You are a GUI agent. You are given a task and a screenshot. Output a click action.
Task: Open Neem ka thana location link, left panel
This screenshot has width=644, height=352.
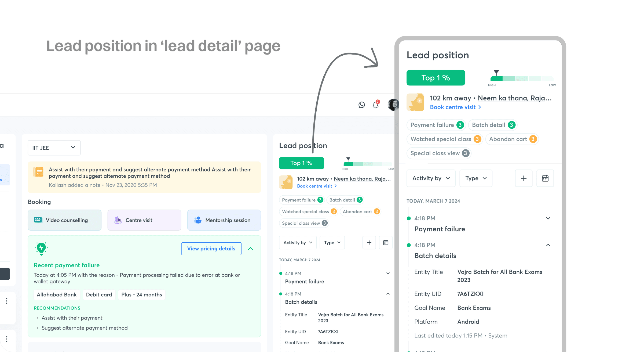click(x=362, y=179)
